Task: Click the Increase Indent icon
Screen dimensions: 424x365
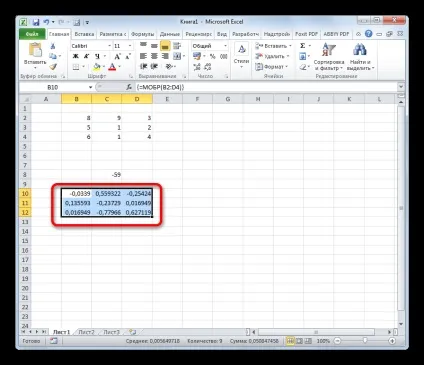Action: coord(154,67)
